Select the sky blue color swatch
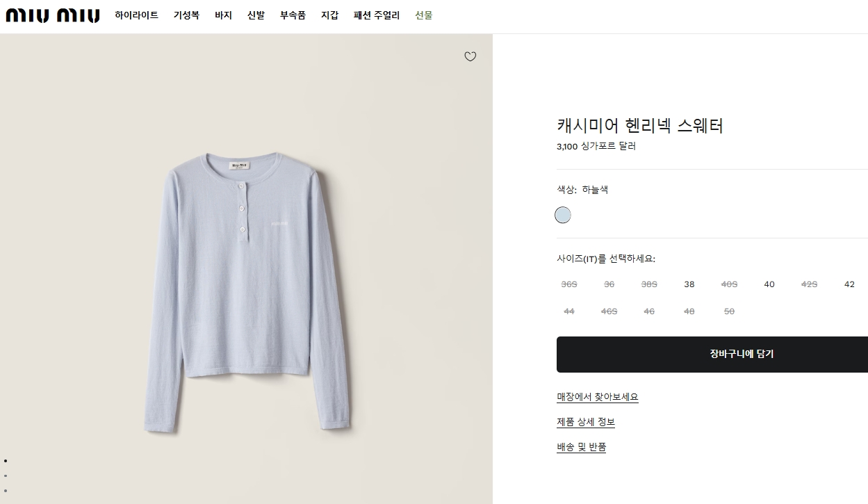This screenshot has height=504, width=868. [563, 215]
